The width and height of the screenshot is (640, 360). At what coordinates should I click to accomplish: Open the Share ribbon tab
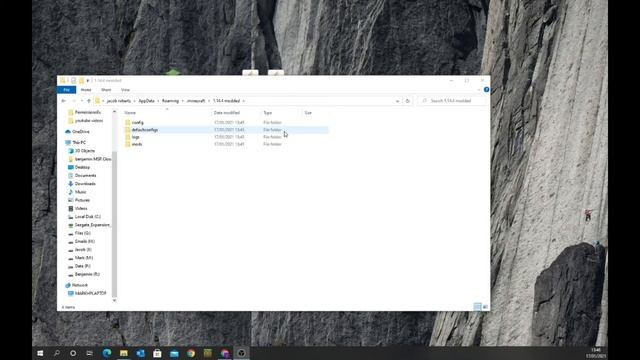pyautogui.click(x=106, y=90)
